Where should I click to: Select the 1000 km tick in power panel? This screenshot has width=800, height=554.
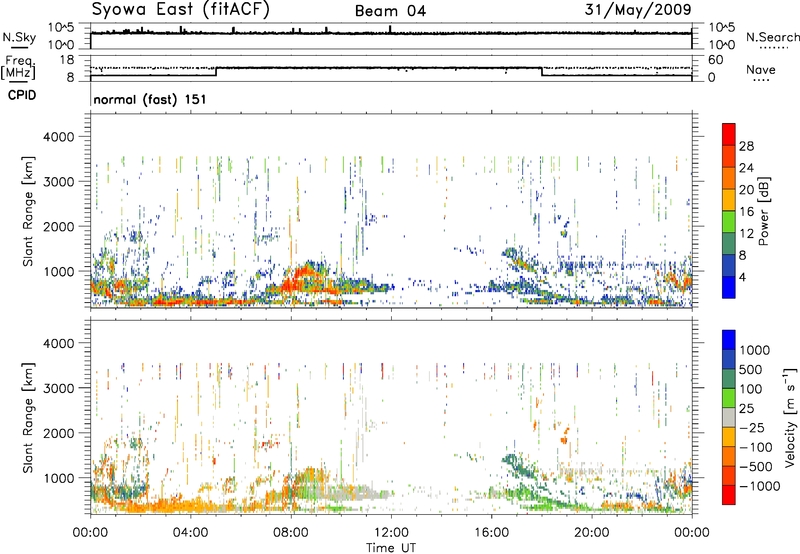click(x=58, y=271)
